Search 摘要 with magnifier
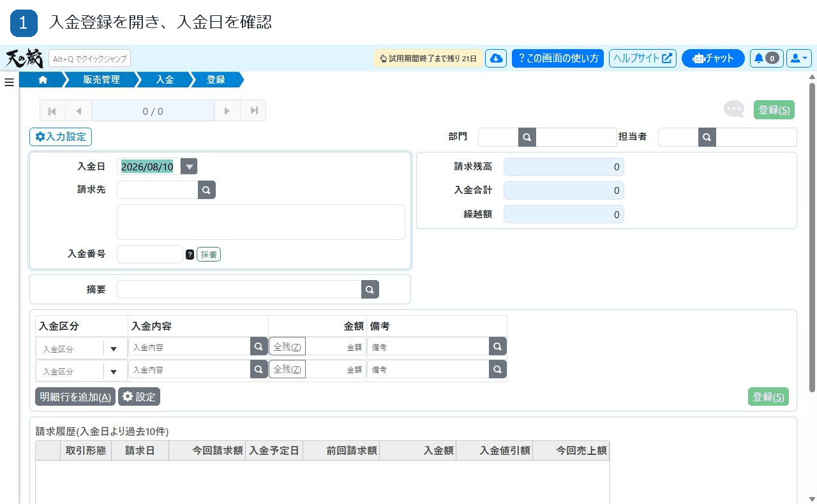This screenshot has height=504, width=817. 370,290
